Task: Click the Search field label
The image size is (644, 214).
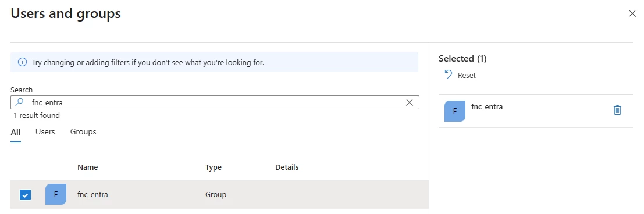Action: pos(22,90)
